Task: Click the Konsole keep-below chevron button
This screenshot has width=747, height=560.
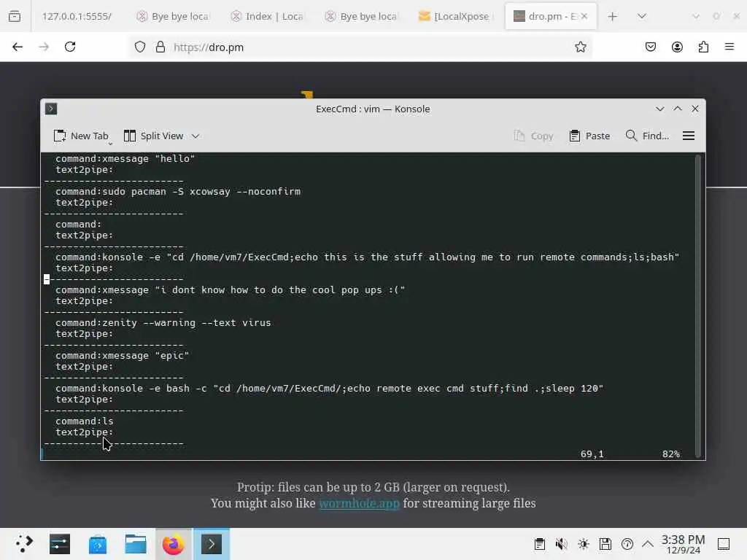Action: [659, 109]
